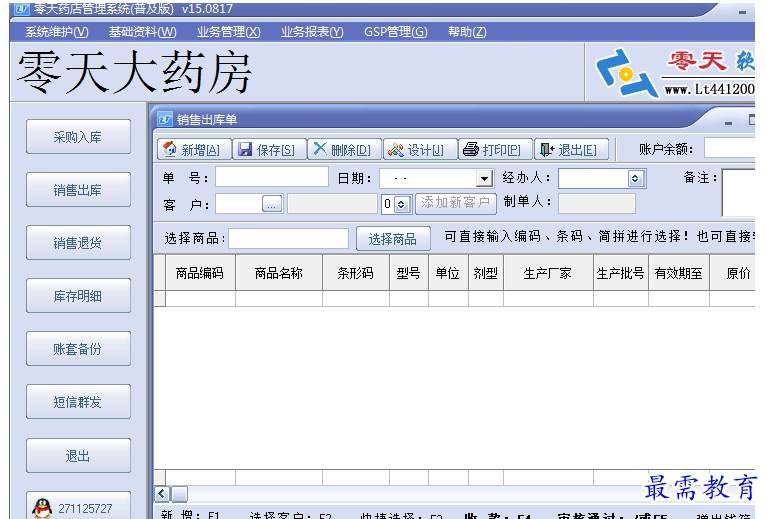Print the order with 打印[P]
The image size is (766, 519).
[x=495, y=150]
